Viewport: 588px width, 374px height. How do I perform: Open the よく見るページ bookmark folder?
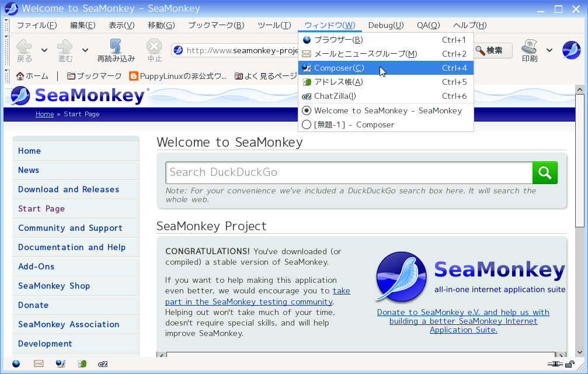[x=266, y=76]
